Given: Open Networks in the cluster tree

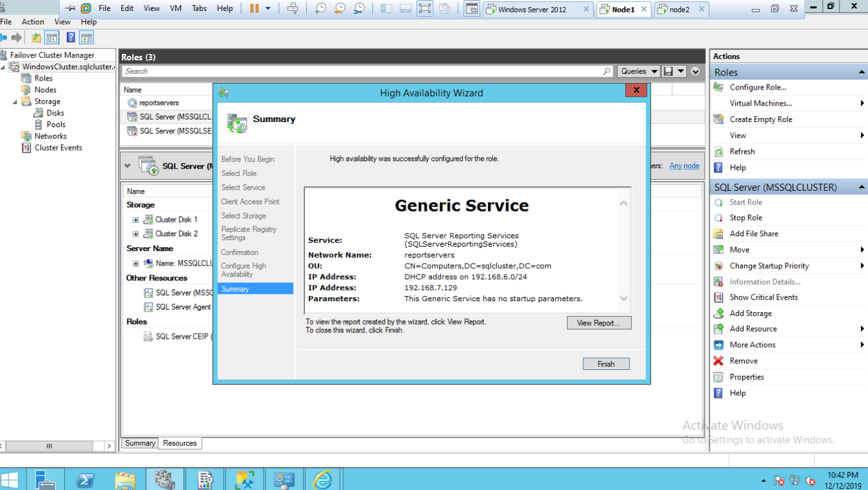Looking at the screenshot, I should pos(51,136).
